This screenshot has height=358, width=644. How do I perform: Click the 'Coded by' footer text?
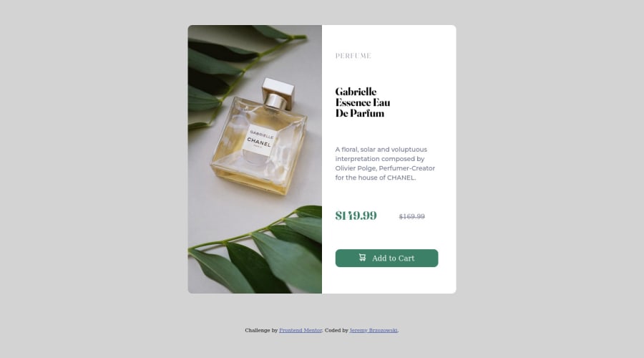click(x=336, y=330)
